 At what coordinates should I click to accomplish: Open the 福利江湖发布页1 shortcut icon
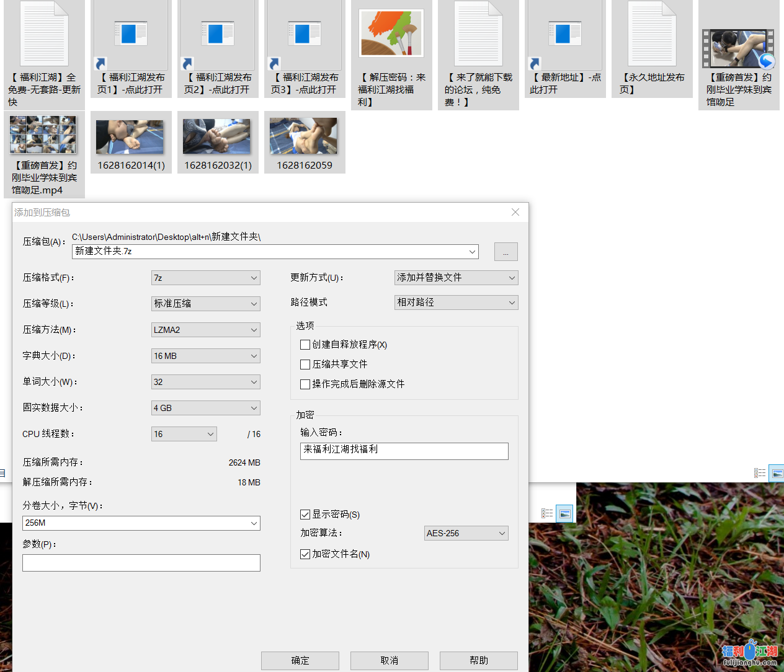pyautogui.click(x=130, y=34)
